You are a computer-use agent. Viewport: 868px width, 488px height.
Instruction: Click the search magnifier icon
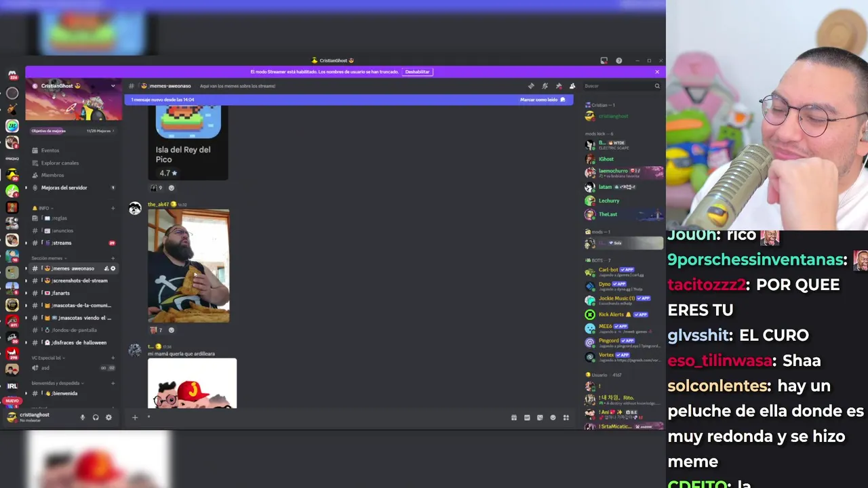pos(656,86)
